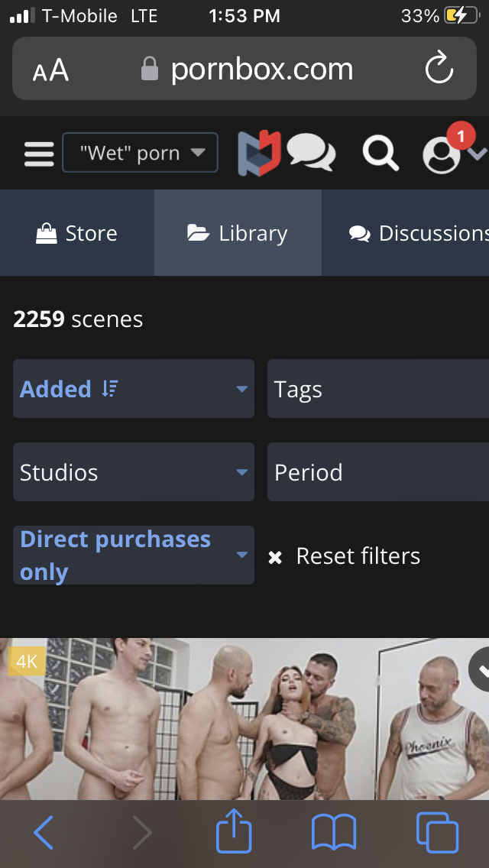Switch to the Store tab
The image size is (489, 868).
pyautogui.click(x=77, y=233)
